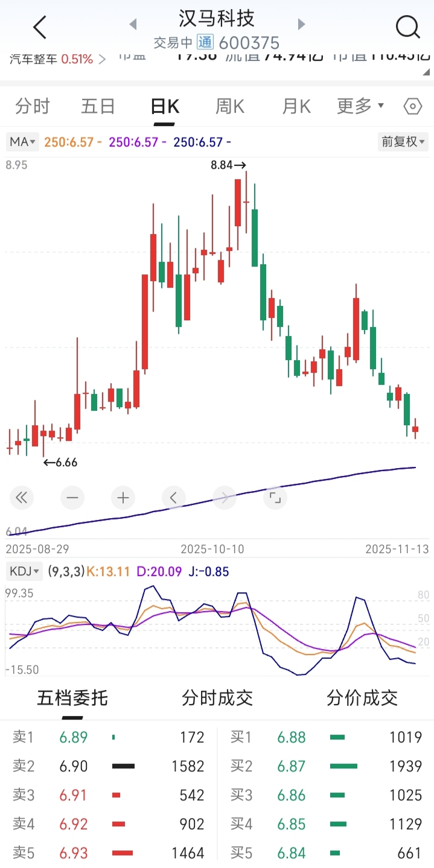Tap the 交易中 trading status
Screen dimensions: 434x868
tap(173, 43)
